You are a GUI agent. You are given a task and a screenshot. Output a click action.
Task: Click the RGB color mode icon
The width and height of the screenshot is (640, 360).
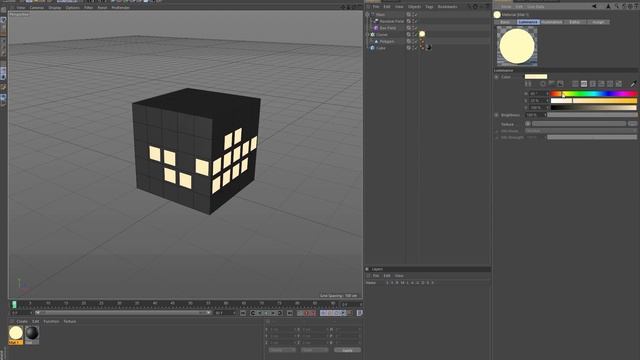(575, 84)
